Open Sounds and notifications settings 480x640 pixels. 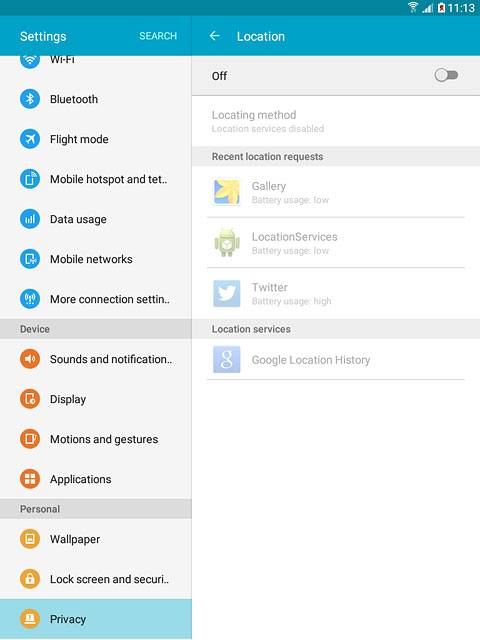(x=96, y=359)
